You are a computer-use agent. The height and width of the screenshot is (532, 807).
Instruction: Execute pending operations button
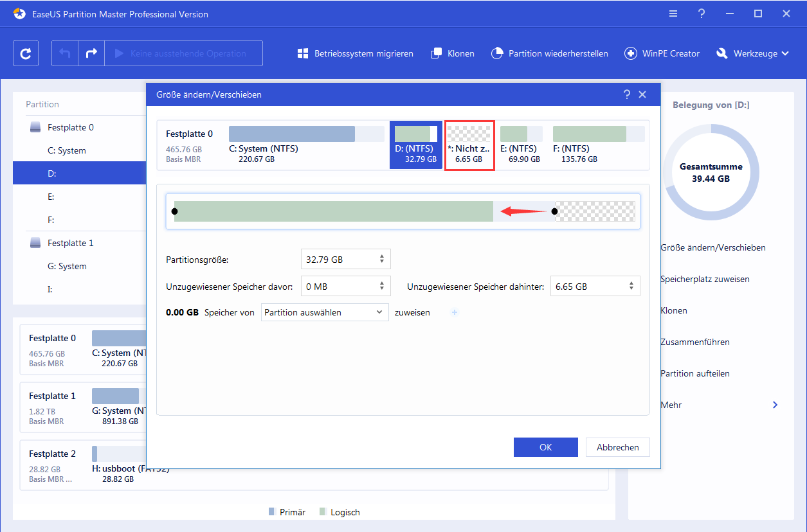point(183,53)
